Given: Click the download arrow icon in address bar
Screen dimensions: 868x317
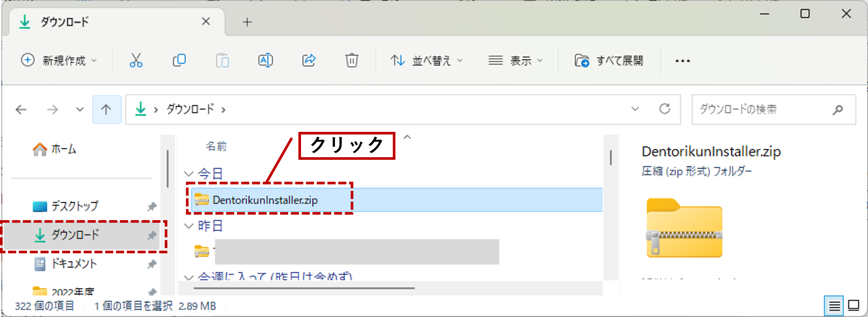Looking at the screenshot, I should tap(140, 109).
